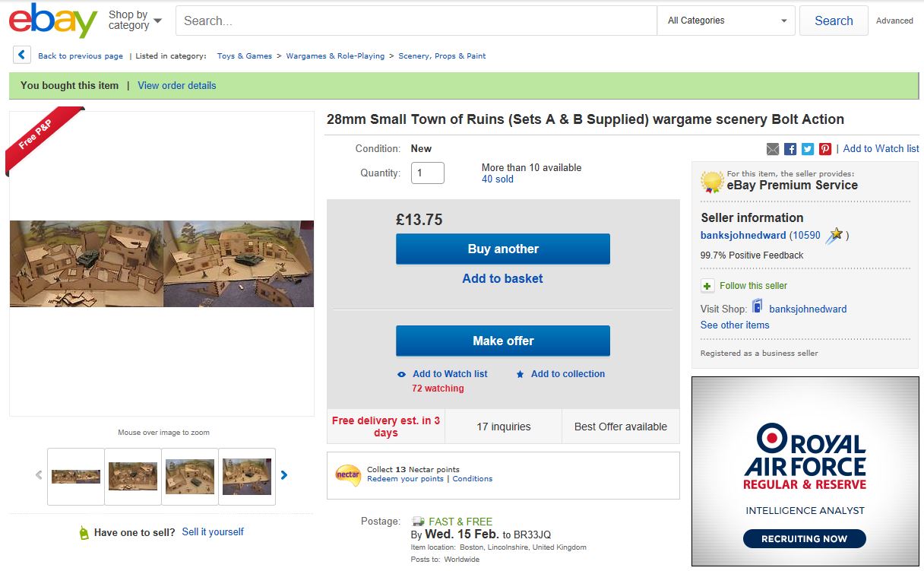Click the eBay logo
The image size is (924, 571).
pyautogui.click(x=53, y=21)
